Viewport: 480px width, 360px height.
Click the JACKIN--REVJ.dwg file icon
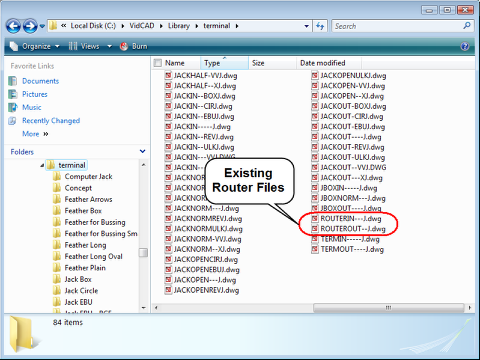(168, 137)
